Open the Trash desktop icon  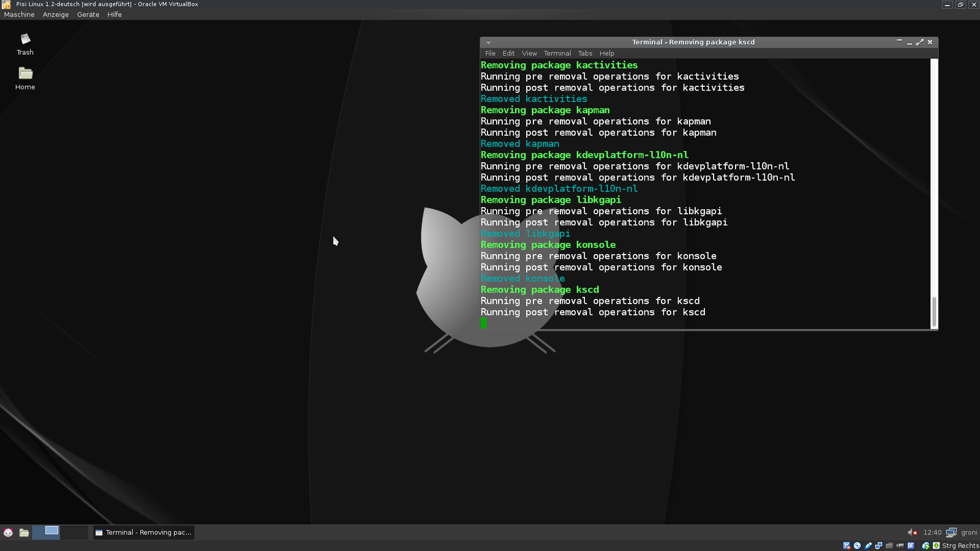tap(25, 44)
